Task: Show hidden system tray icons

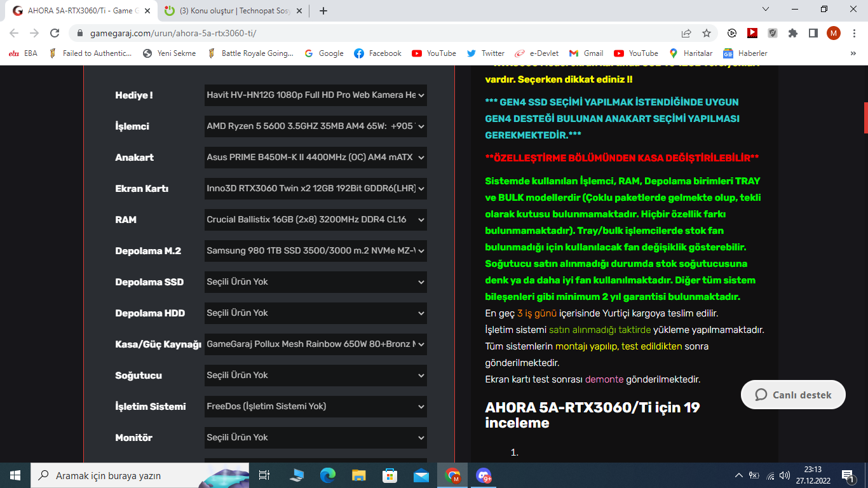Action: [x=738, y=475]
